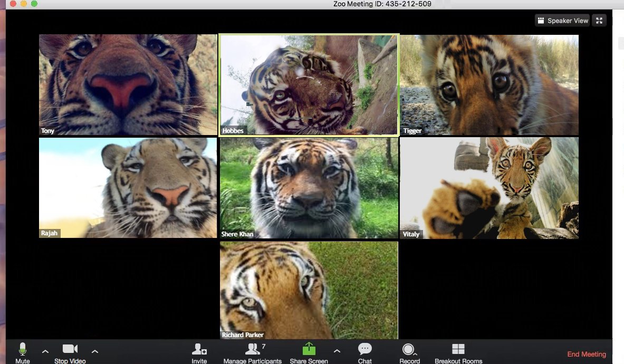Zoom the window with the green button
This screenshot has width=624, height=364.
34,4
